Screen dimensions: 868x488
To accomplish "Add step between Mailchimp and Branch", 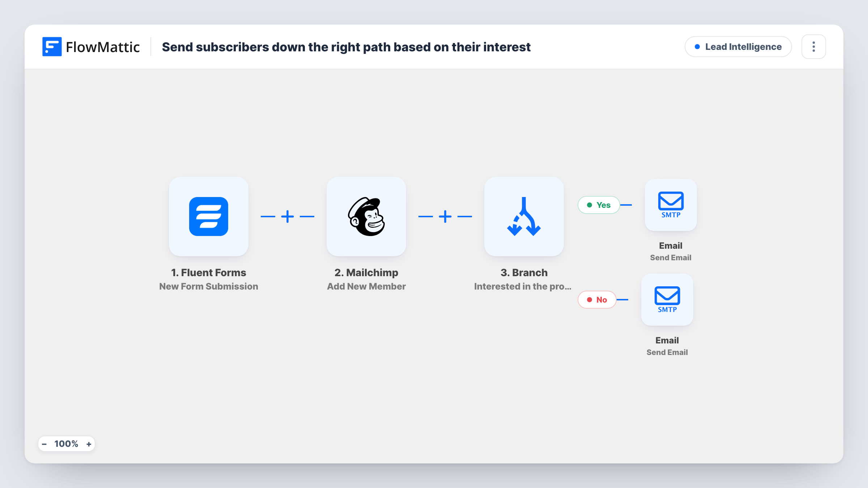I will [x=445, y=217].
